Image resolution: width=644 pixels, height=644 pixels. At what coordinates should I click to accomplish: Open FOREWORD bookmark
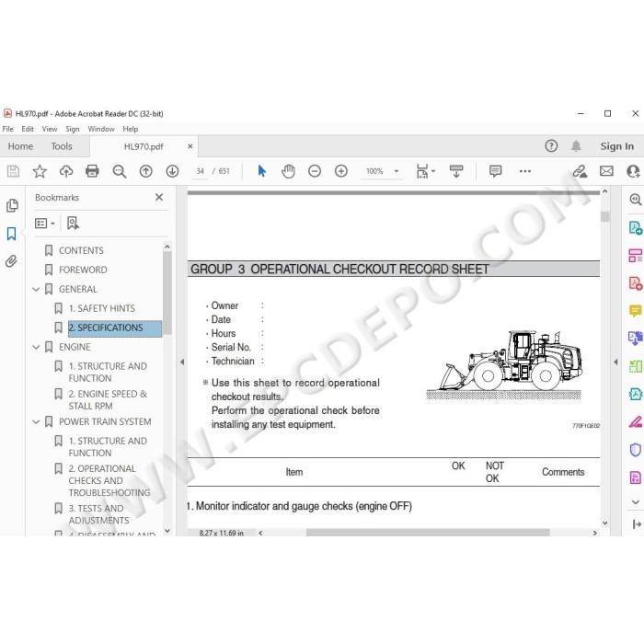pos(83,270)
